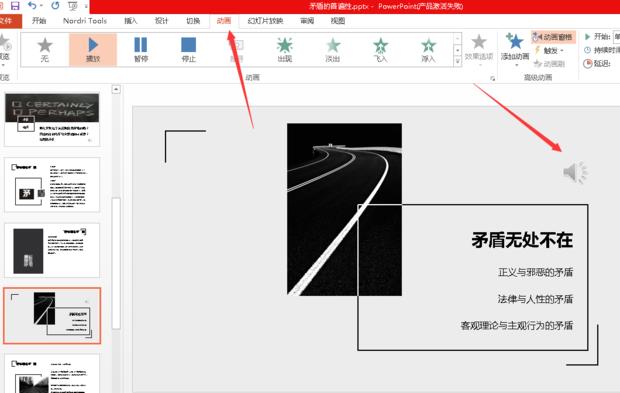Image resolution: width=620 pixels, height=393 pixels.
Task: Expand the animation gallery more arrow
Action: [457, 61]
